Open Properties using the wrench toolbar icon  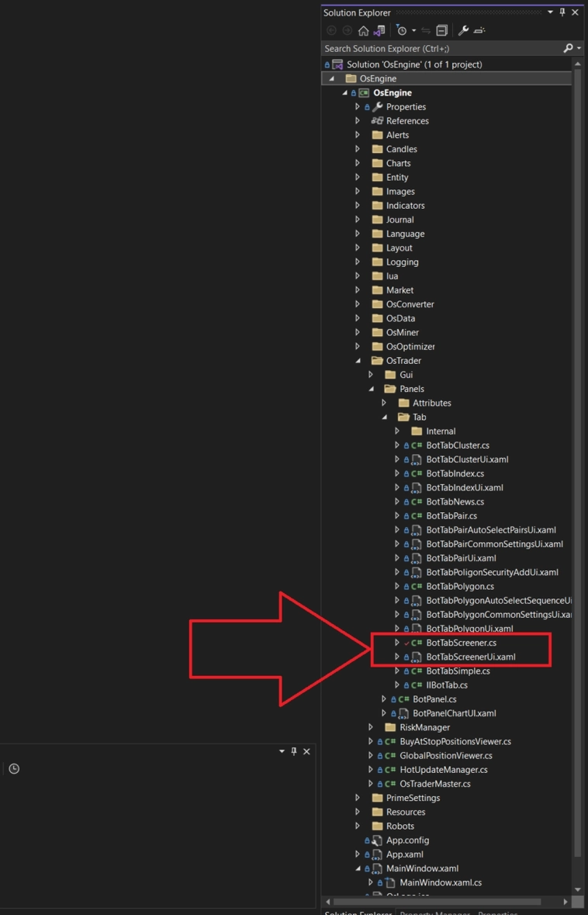click(464, 30)
